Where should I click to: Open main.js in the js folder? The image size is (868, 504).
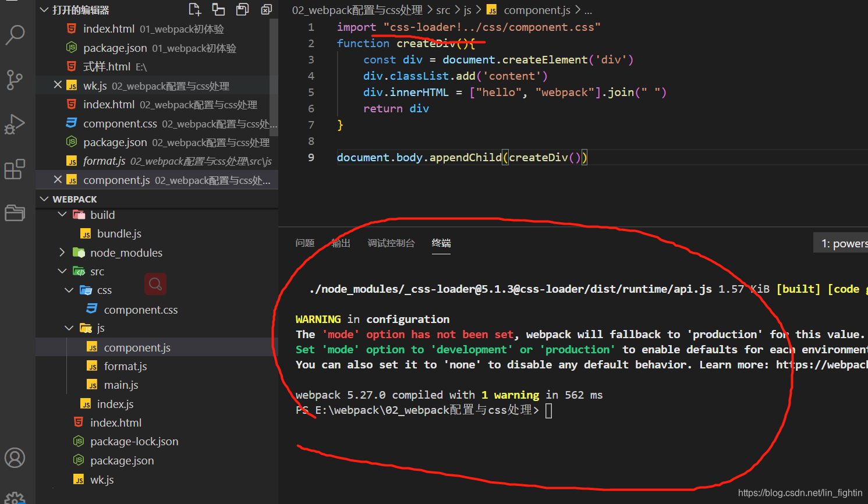pyautogui.click(x=121, y=385)
